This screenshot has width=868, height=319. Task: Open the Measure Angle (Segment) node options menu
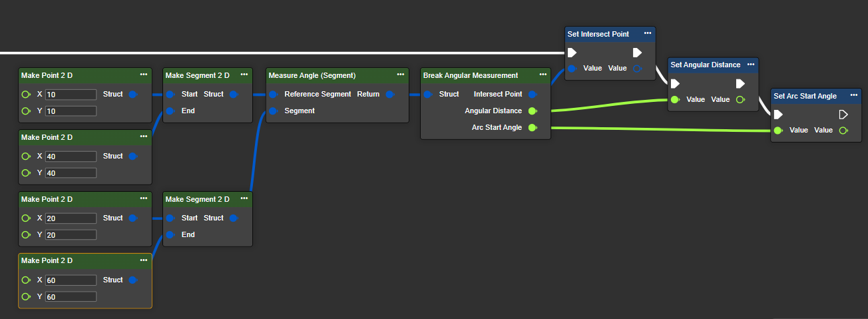(x=401, y=75)
